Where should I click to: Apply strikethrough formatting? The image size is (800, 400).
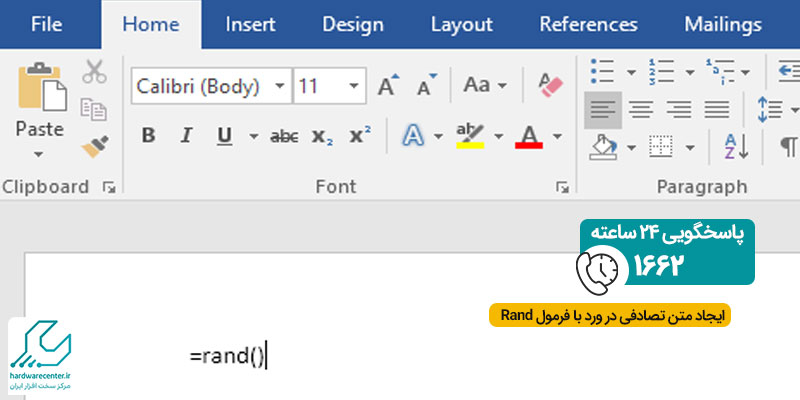(x=284, y=136)
